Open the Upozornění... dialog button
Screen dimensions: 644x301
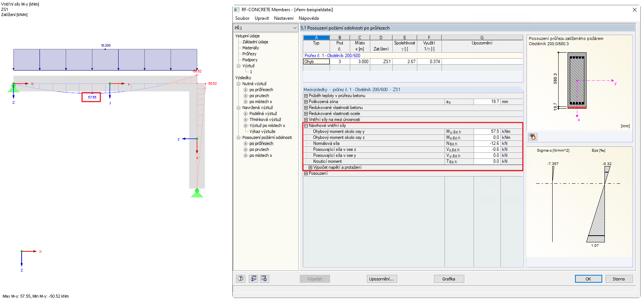382,279
